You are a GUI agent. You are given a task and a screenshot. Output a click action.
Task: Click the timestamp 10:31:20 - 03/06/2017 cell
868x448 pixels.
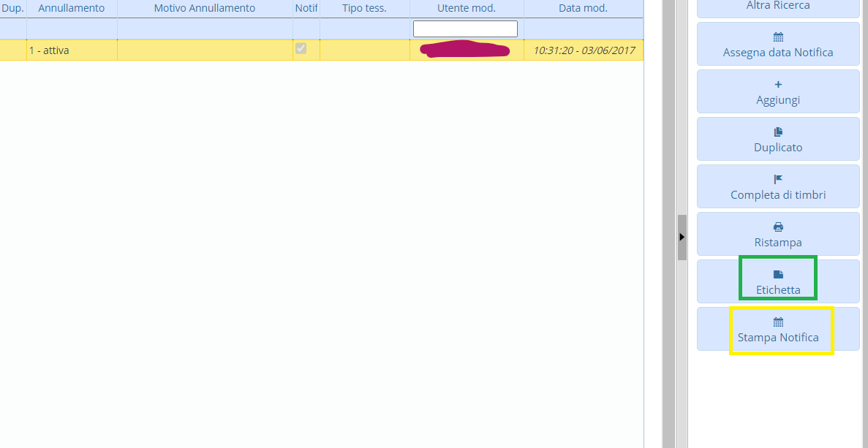click(x=584, y=50)
